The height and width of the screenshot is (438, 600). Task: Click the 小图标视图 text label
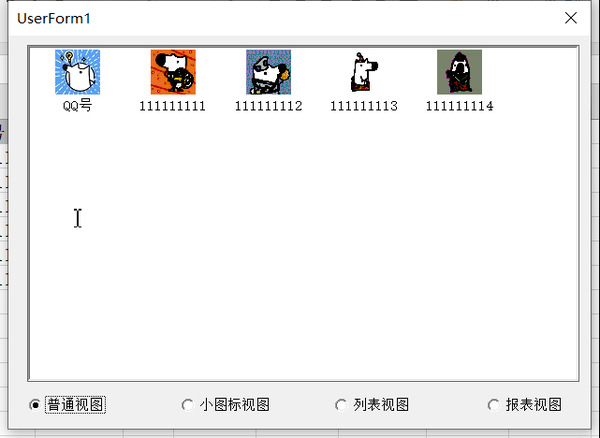235,405
